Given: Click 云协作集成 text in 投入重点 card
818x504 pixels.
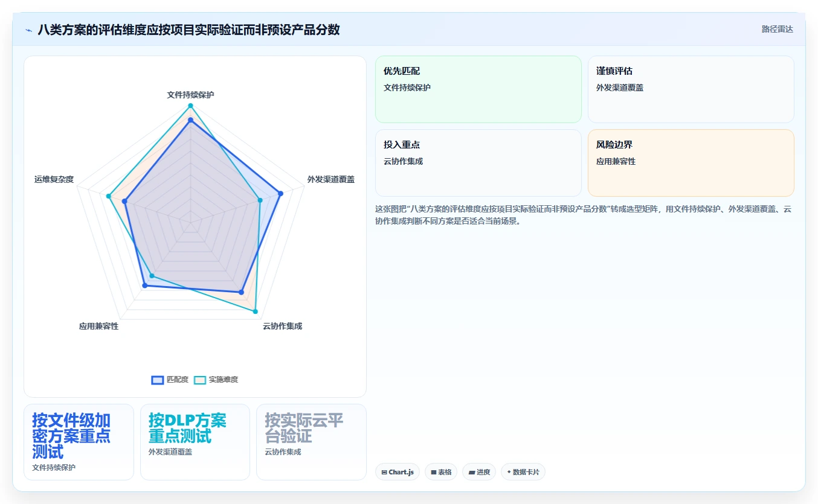Looking at the screenshot, I should click(403, 161).
